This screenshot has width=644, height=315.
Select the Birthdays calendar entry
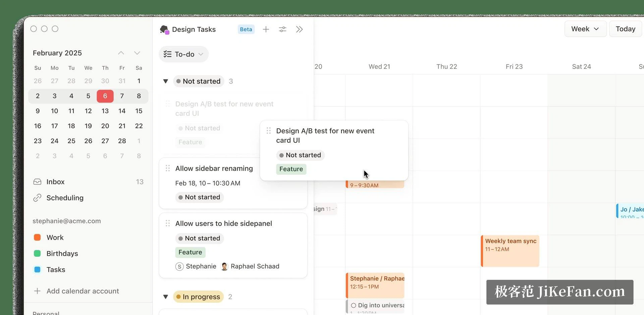[x=62, y=253]
